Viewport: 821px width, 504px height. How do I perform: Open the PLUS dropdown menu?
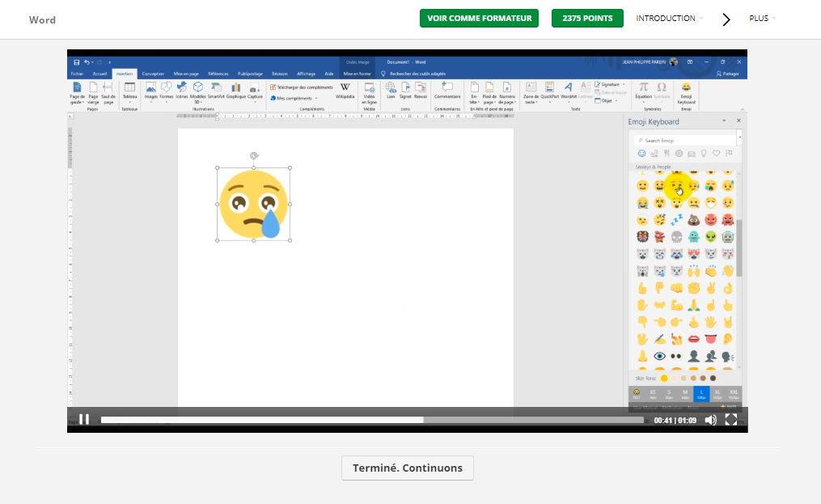pos(762,19)
